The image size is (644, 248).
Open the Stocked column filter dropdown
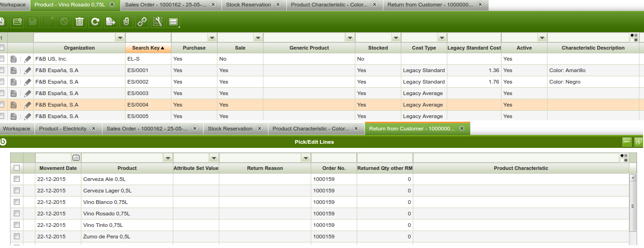click(396, 38)
